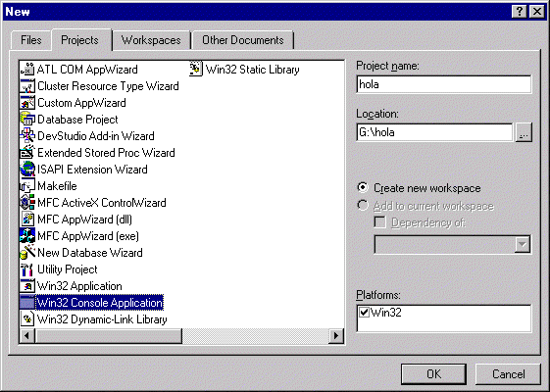The height and width of the screenshot is (392, 550).
Task: Open the Projects tab
Action: click(80, 40)
